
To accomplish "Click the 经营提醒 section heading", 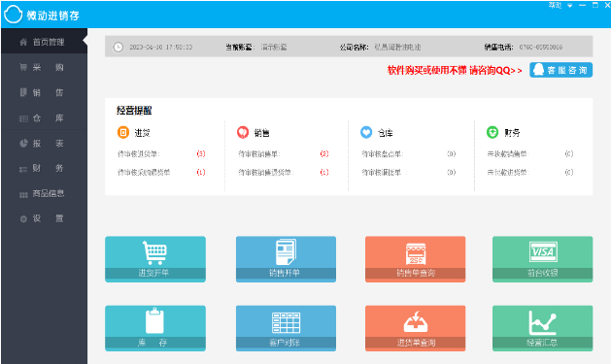I will [134, 111].
